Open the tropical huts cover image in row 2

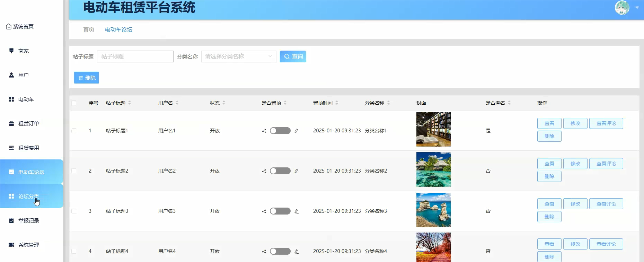point(434,169)
